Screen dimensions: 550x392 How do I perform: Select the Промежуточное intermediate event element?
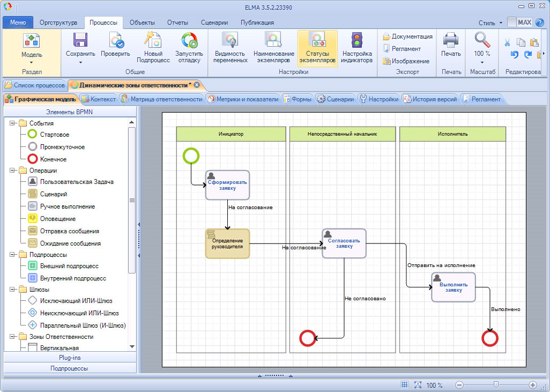click(x=56, y=147)
